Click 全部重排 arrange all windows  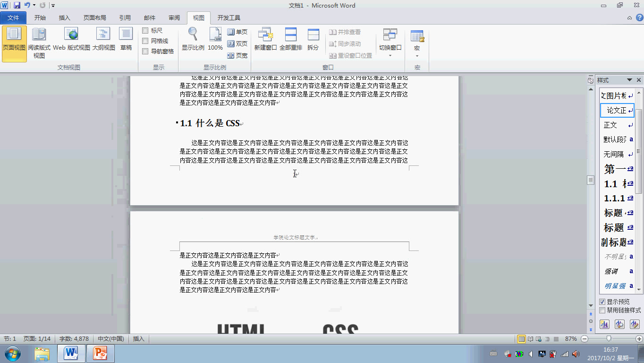[x=291, y=40]
